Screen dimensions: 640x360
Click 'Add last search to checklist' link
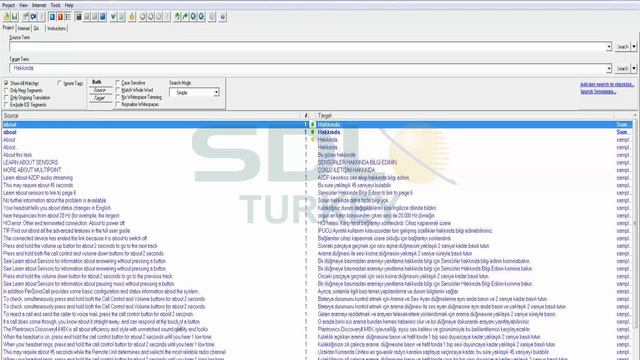pos(607,84)
